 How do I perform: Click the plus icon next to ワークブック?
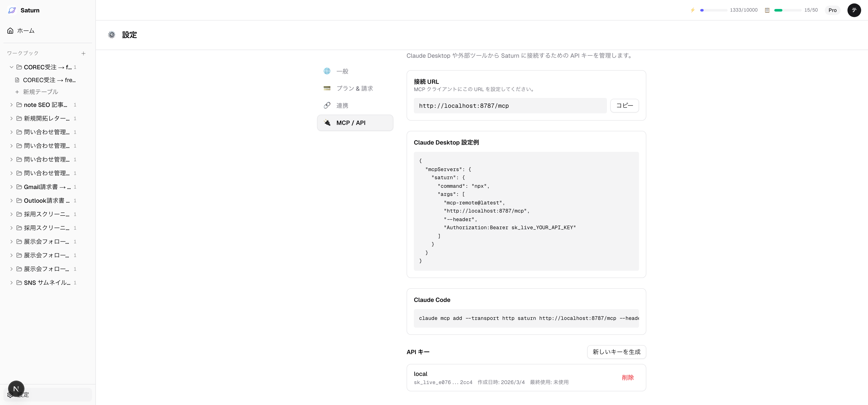83,53
